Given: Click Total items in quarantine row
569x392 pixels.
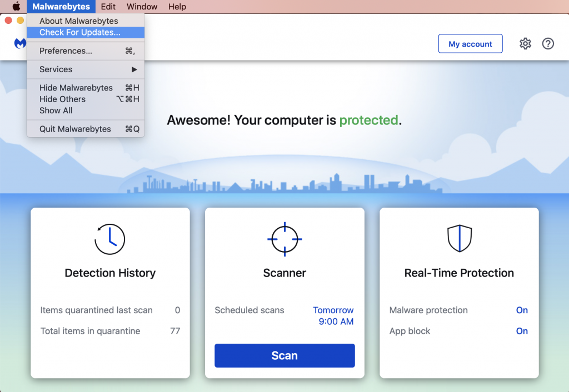Looking at the screenshot, I should (110, 331).
